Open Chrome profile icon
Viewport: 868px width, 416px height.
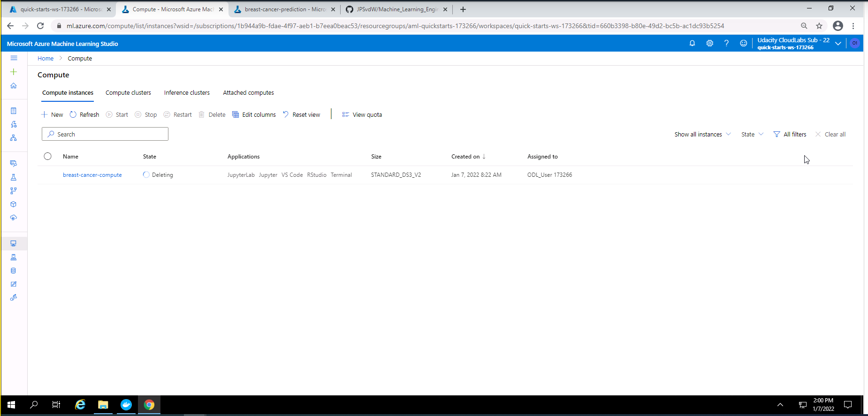pos(838,26)
